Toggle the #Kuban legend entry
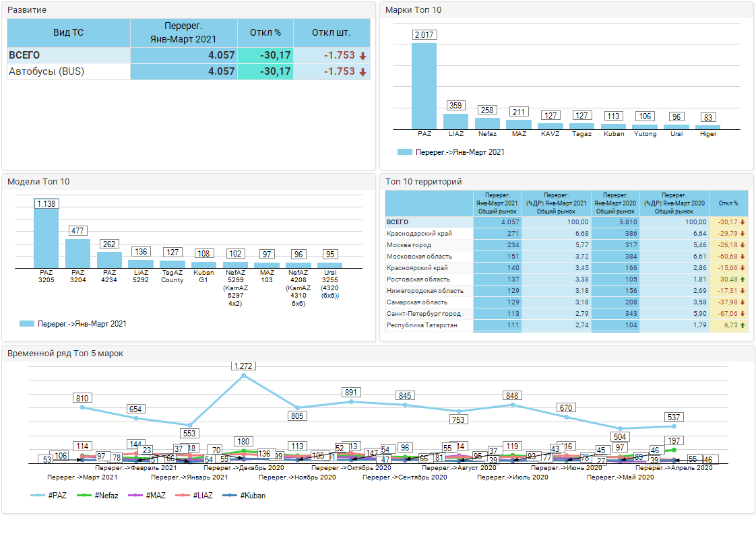 click(245, 495)
